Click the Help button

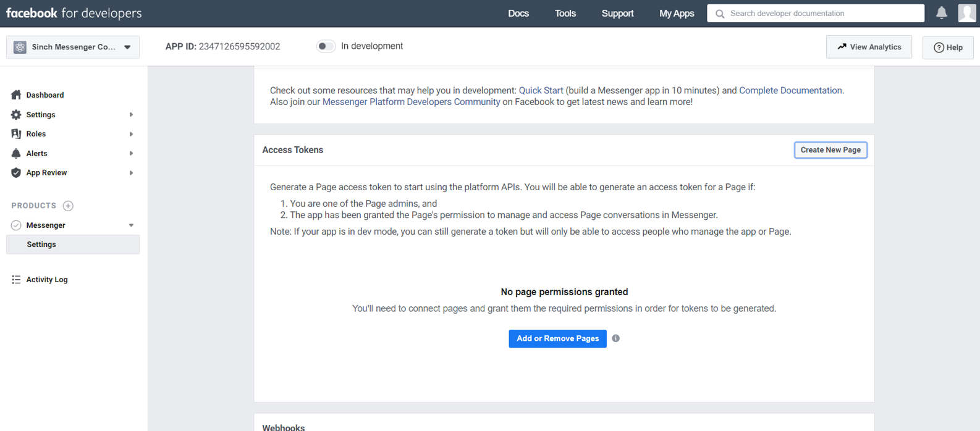tap(948, 48)
